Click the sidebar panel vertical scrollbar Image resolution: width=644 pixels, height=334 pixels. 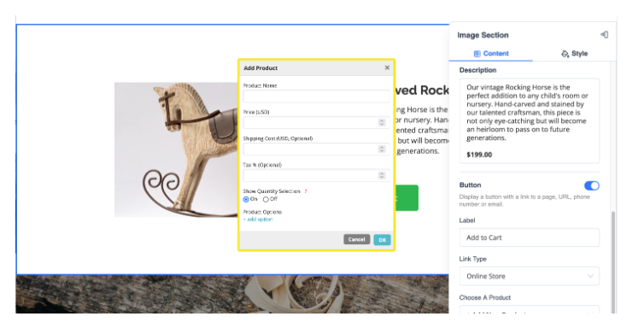coord(612,262)
